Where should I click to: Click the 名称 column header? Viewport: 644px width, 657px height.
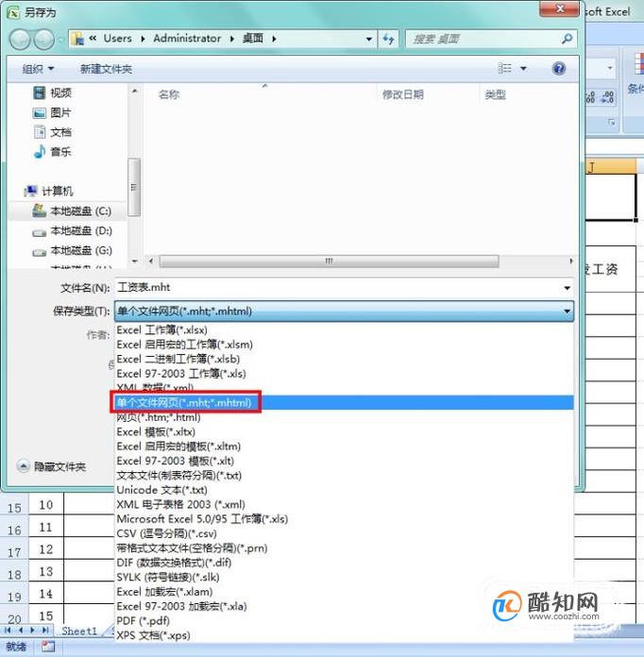click(169, 94)
